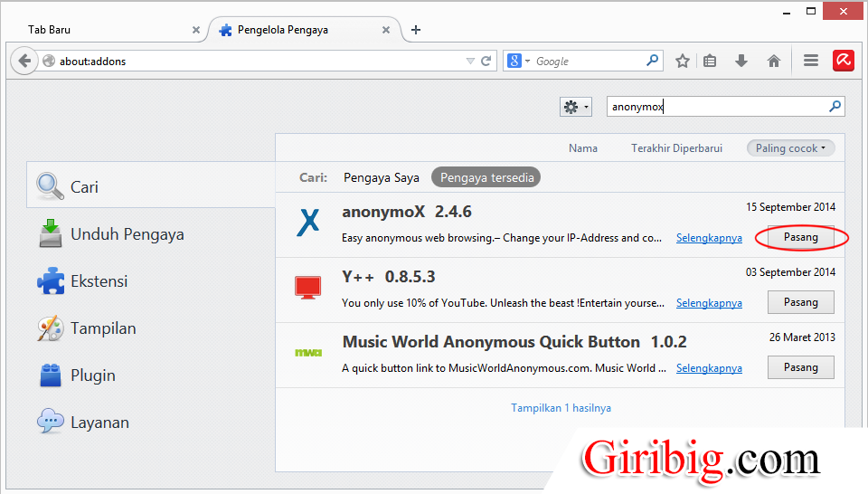
Task: Close the Tab Baru tab
Action: 196,30
